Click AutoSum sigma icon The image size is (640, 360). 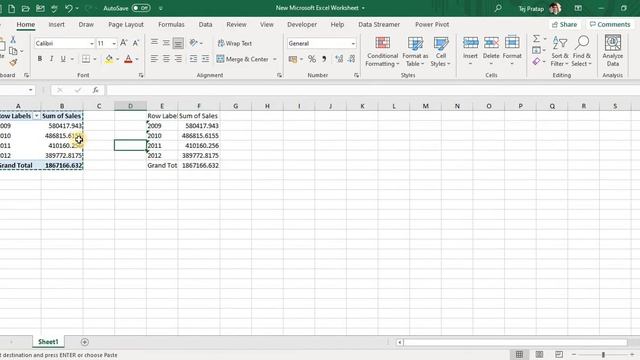536,39
